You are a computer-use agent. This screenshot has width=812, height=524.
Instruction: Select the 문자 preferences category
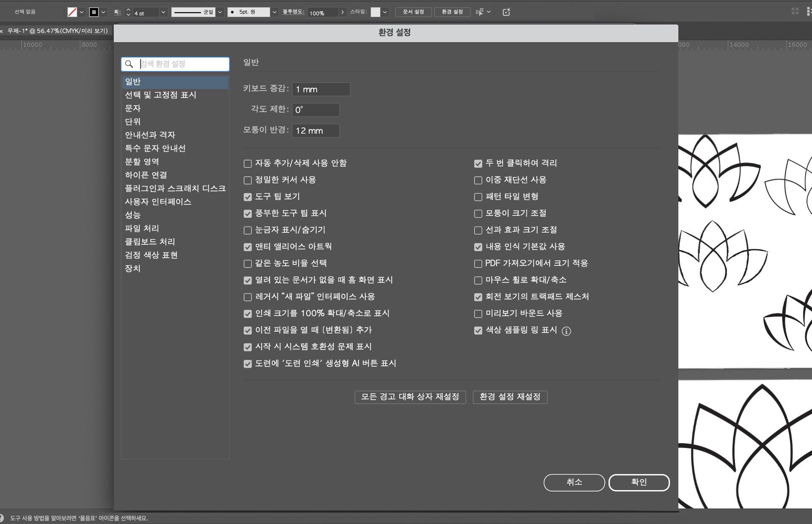133,108
